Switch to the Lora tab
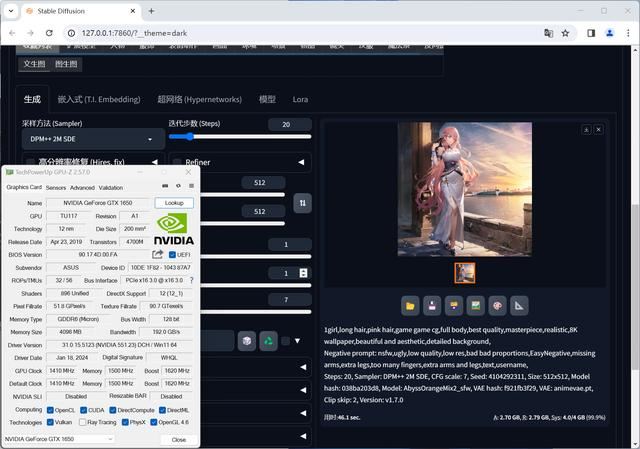640x449 pixels. [300, 99]
